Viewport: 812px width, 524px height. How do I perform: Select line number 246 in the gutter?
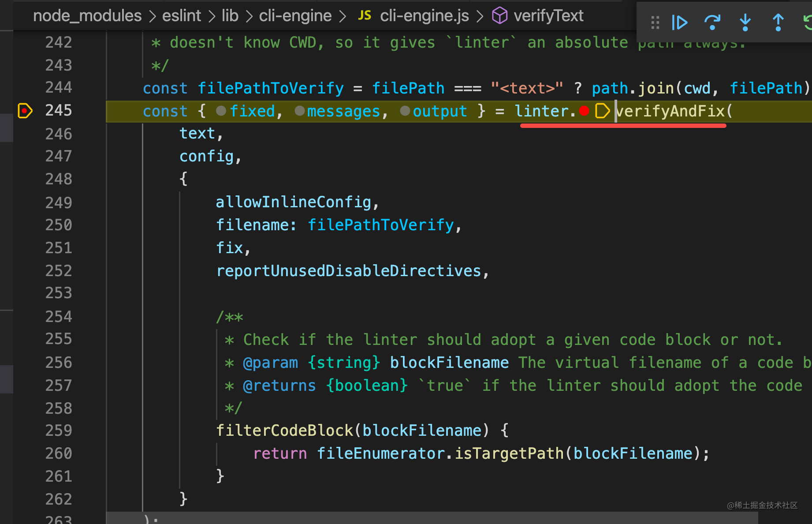coord(59,134)
